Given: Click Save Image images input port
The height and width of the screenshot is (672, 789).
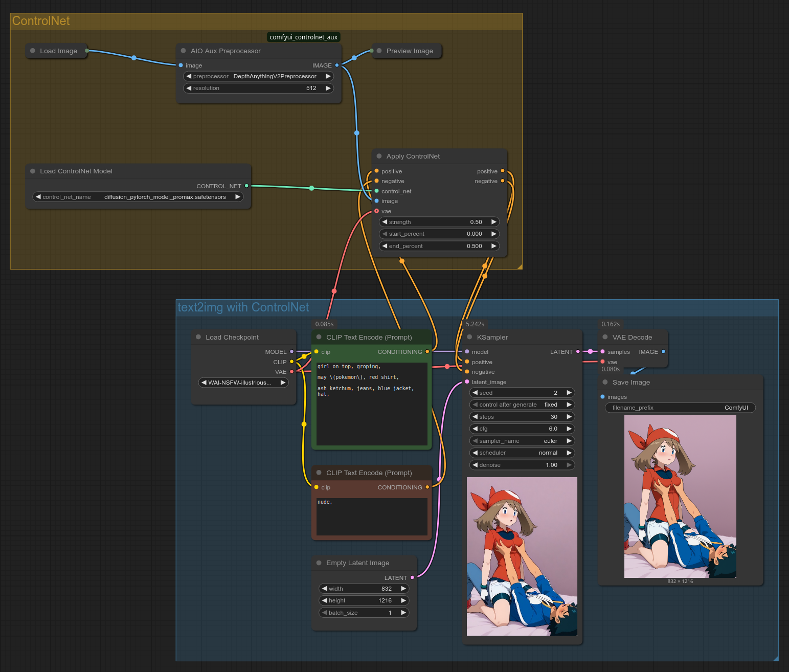Looking at the screenshot, I should pos(602,397).
